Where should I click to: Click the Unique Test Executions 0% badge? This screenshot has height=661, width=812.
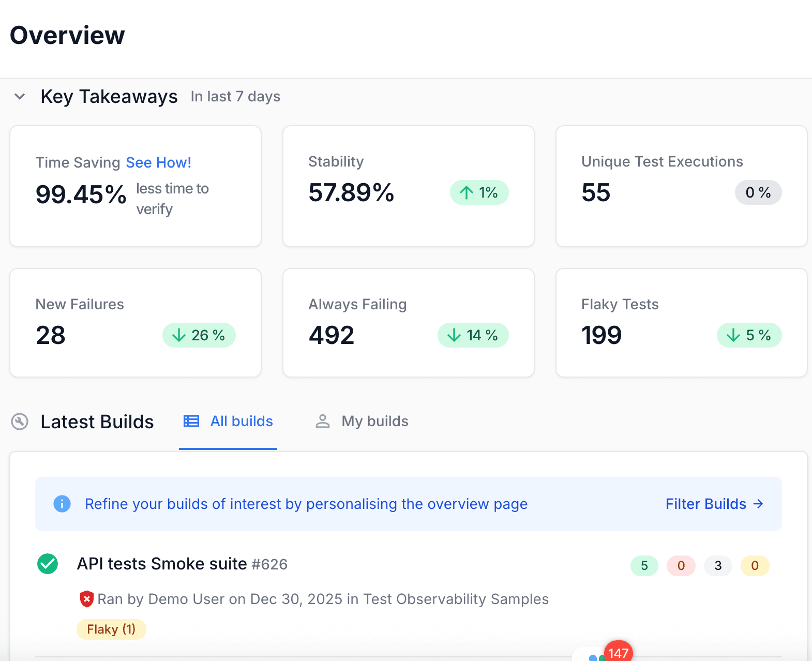[758, 192]
